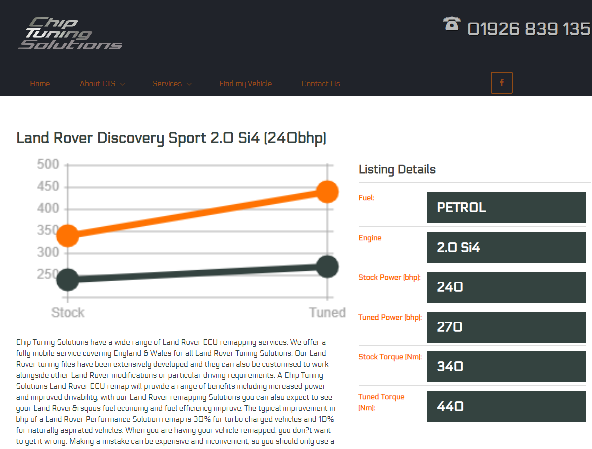Select the 2.0 Si4 engine value
This screenshot has height=449, width=592.
click(506, 247)
